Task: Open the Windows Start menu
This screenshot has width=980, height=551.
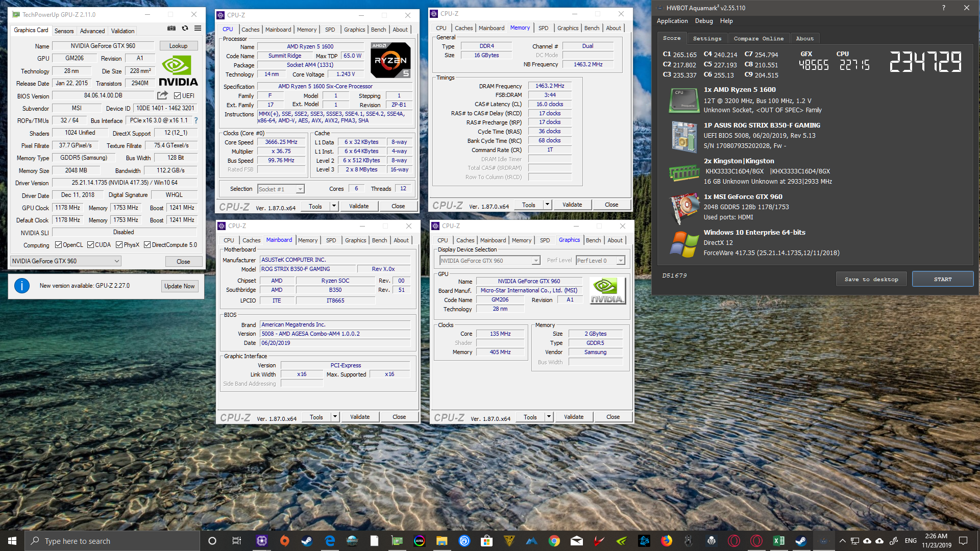Action: pyautogui.click(x=12, y=541)
